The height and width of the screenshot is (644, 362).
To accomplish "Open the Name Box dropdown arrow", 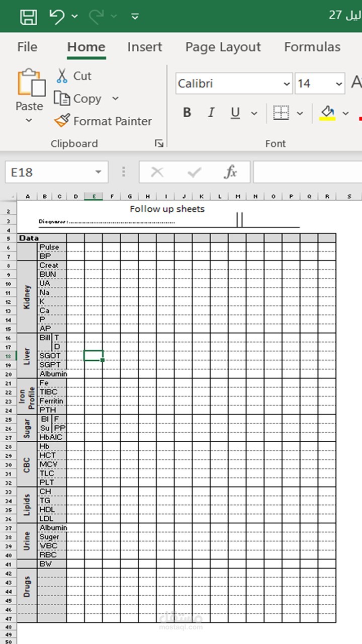I will tap(99, 173).
